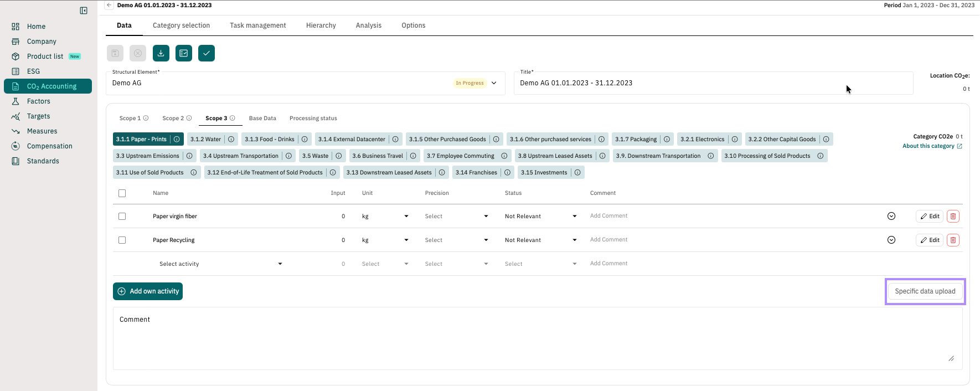Show info for 3.1.4 External Datacenter
The image size is (980, 391).
(395, 139)
